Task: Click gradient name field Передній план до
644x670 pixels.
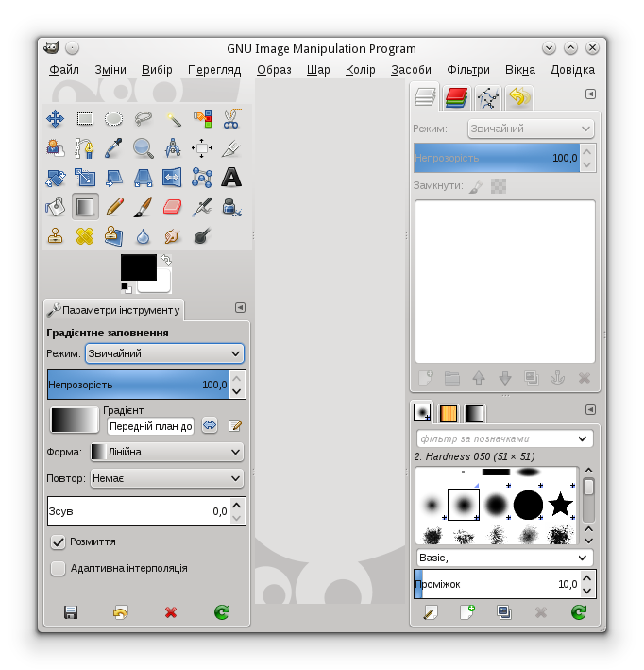Action: 151,426
